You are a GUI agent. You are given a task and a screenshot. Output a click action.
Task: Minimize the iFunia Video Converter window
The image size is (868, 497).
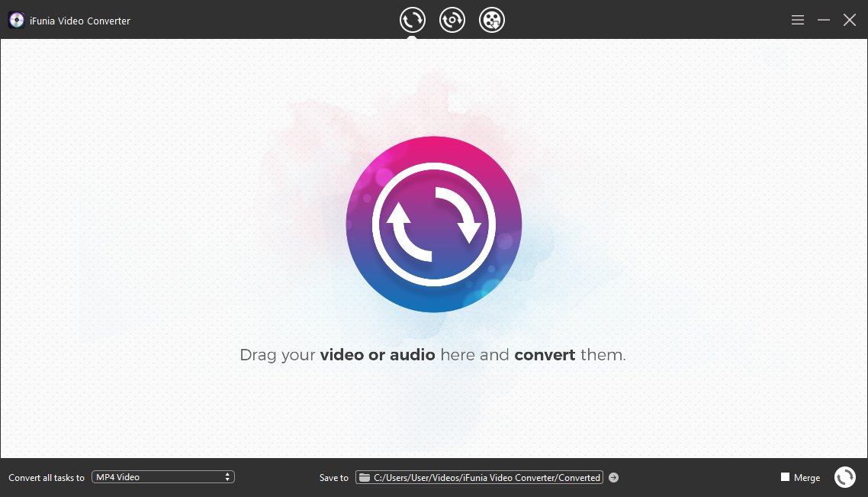pyautogui.click(x=824, y=21)
